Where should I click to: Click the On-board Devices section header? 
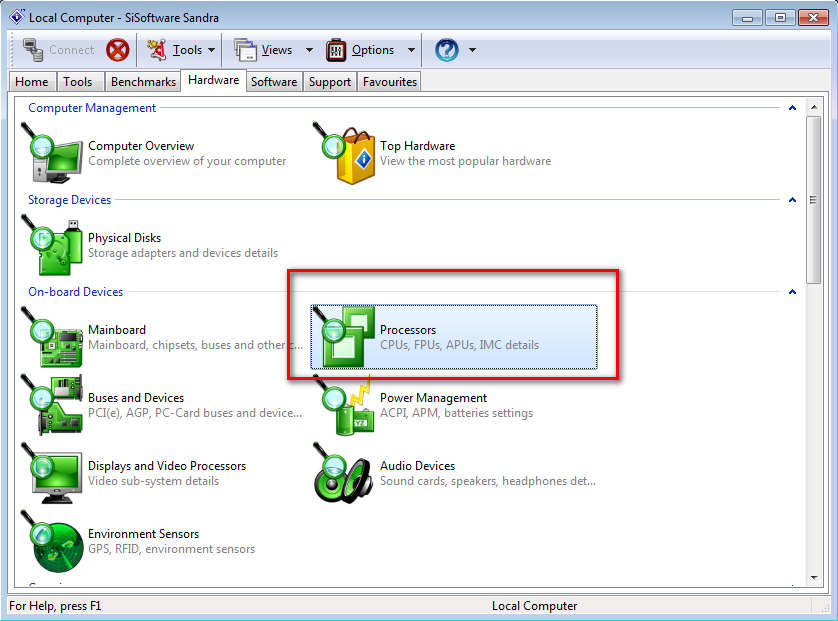(x=75, y=292)
